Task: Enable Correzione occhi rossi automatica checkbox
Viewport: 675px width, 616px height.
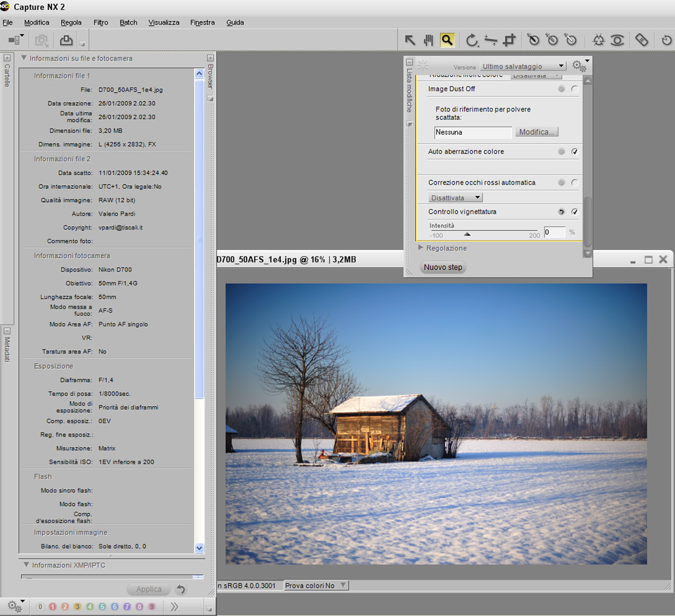Action: 575,183
